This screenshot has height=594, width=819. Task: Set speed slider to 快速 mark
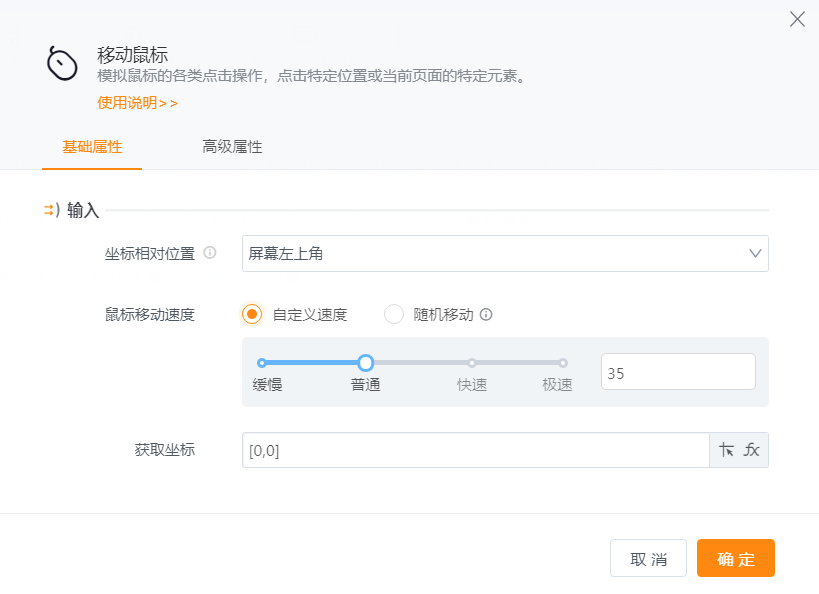tap(472, 363)
